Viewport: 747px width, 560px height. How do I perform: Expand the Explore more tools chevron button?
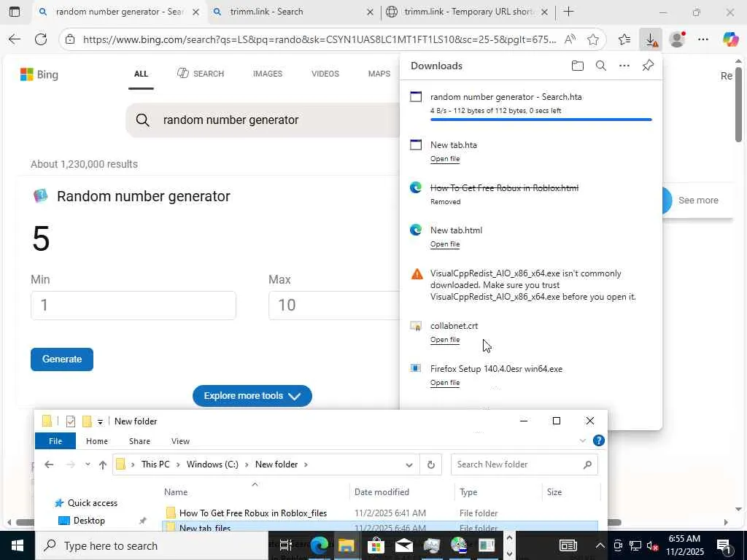click(x=252, y=396)
